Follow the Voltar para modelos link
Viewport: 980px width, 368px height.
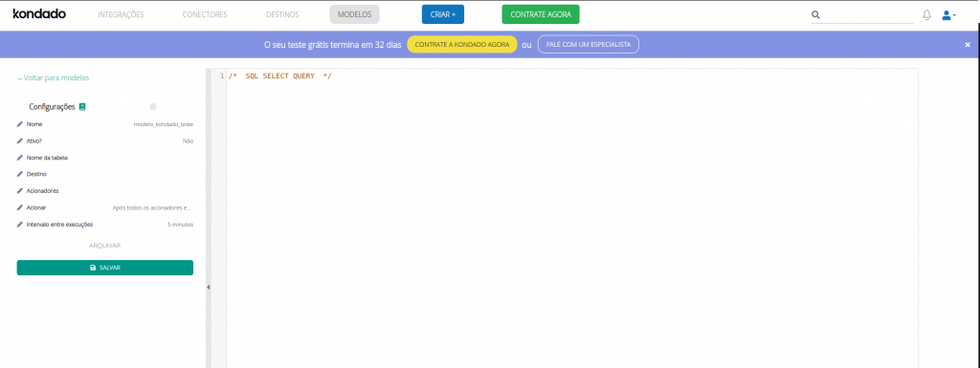tap(54, 78)
